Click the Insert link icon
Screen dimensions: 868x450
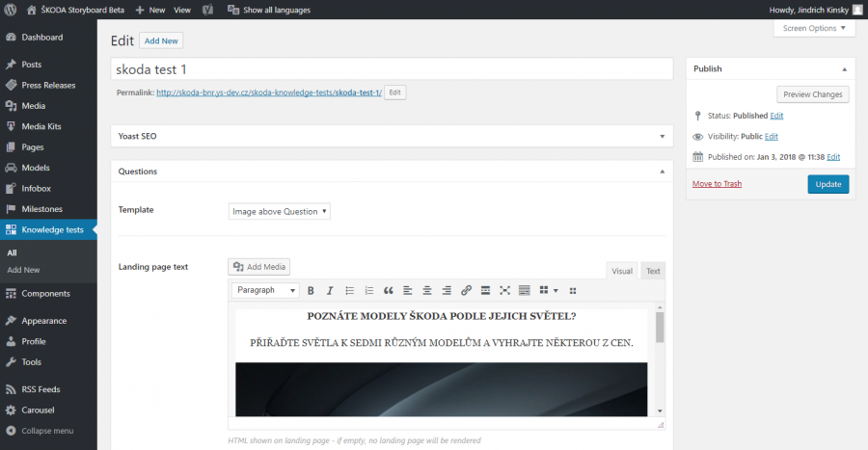tap(466, 290)
